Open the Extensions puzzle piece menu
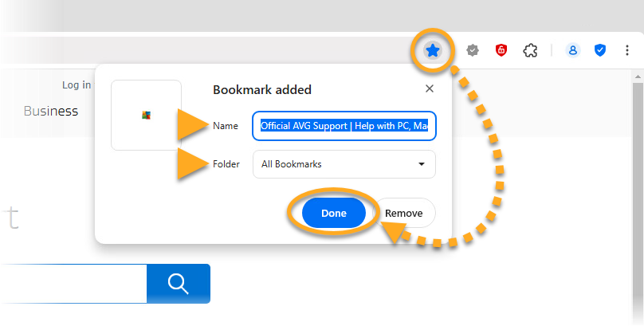644x326 pixels. tap(530, 51)
